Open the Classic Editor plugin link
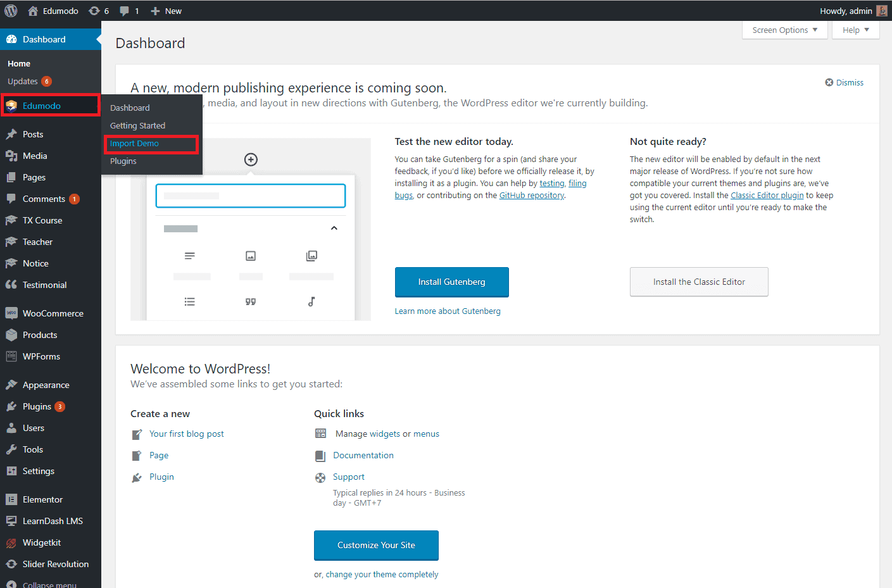892x588 pixels. 767,195
